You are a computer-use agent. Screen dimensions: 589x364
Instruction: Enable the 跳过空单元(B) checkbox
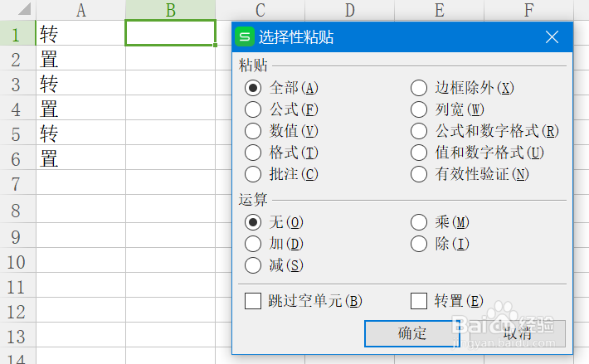pyautogui.click(x=253, y=301)
